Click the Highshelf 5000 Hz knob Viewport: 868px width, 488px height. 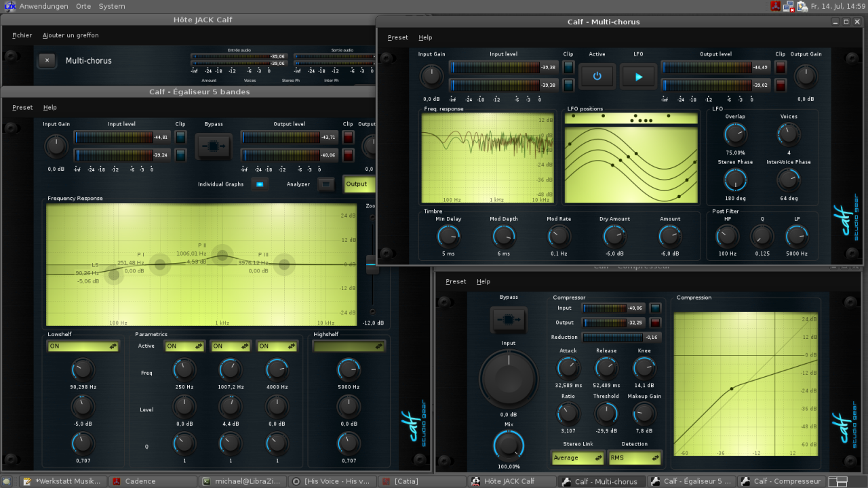[349, 369]
